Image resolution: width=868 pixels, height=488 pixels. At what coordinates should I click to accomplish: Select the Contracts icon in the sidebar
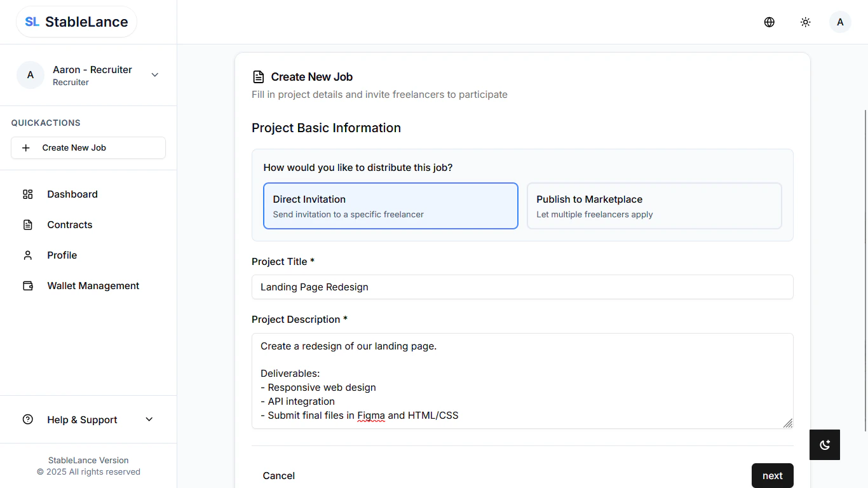click(27, 224)
